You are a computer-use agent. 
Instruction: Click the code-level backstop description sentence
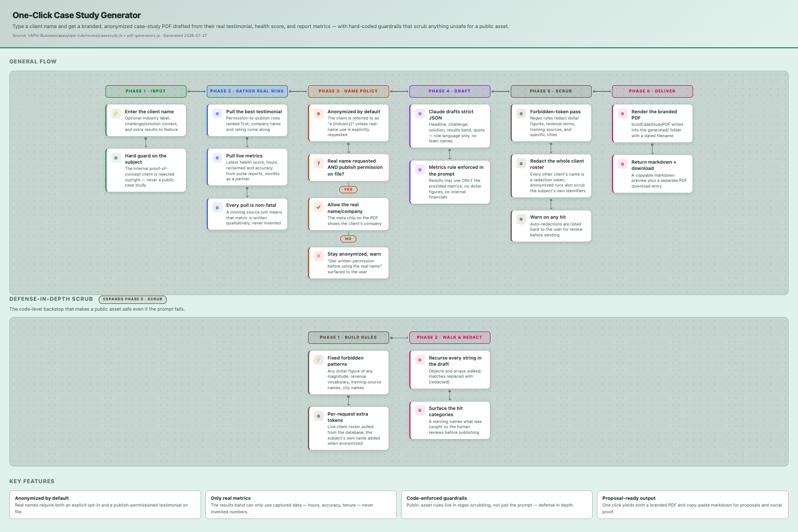coord(97,309)
